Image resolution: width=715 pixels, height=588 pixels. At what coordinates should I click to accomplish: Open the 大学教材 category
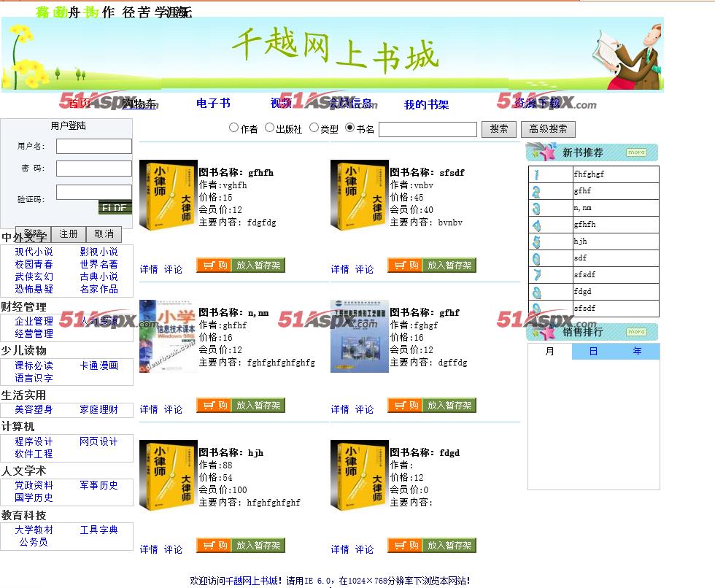tap(34, 530)
